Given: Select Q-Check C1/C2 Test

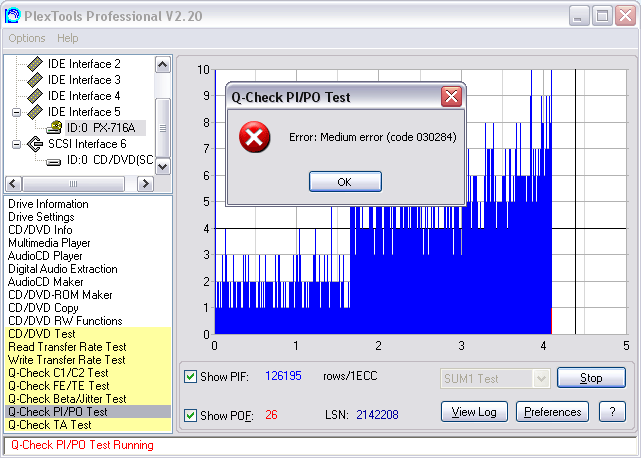Looking at the screenshot, I should click(x=58, y=373).
